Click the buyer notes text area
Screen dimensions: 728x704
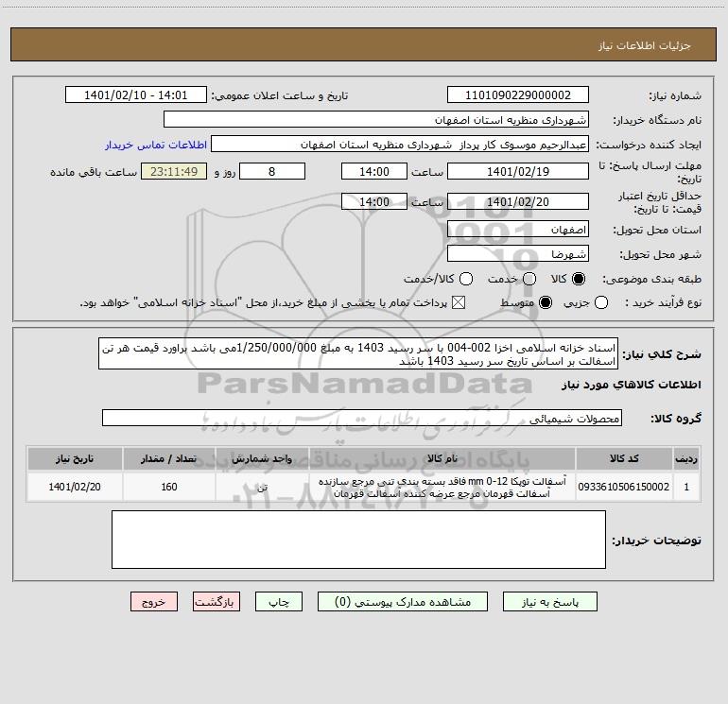coord(358,540)
